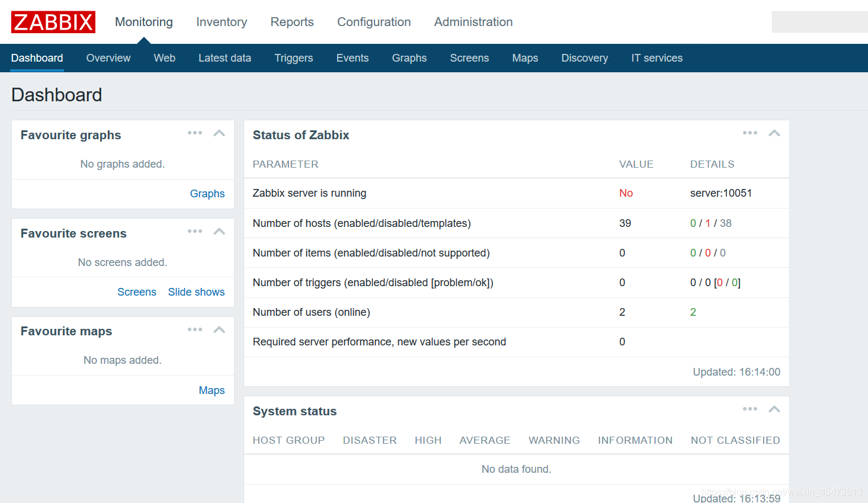868x503 pixels.
Task: Click the Screens link in Favourite screens
Action: pos(137,292)
